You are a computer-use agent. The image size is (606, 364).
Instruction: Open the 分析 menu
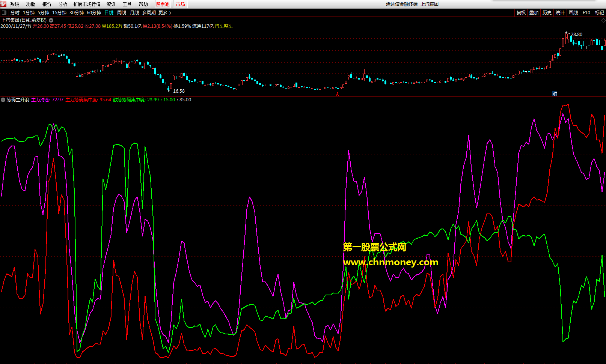63,4
